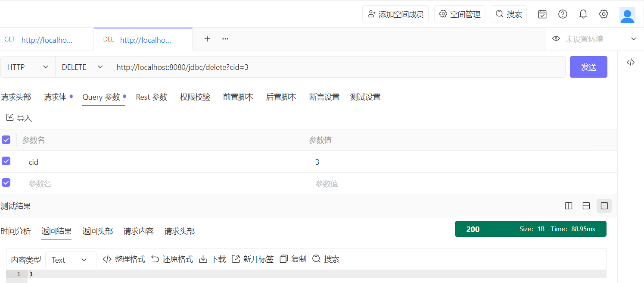644x283 pixels.
Task: Click the cid parameter name cell
Action: coord(34,162)
